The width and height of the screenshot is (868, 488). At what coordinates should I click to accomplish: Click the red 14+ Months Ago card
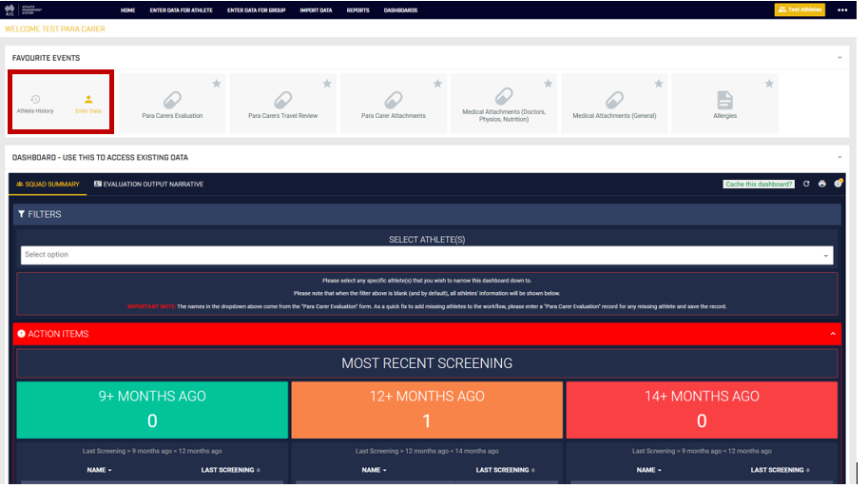point(702,410)
